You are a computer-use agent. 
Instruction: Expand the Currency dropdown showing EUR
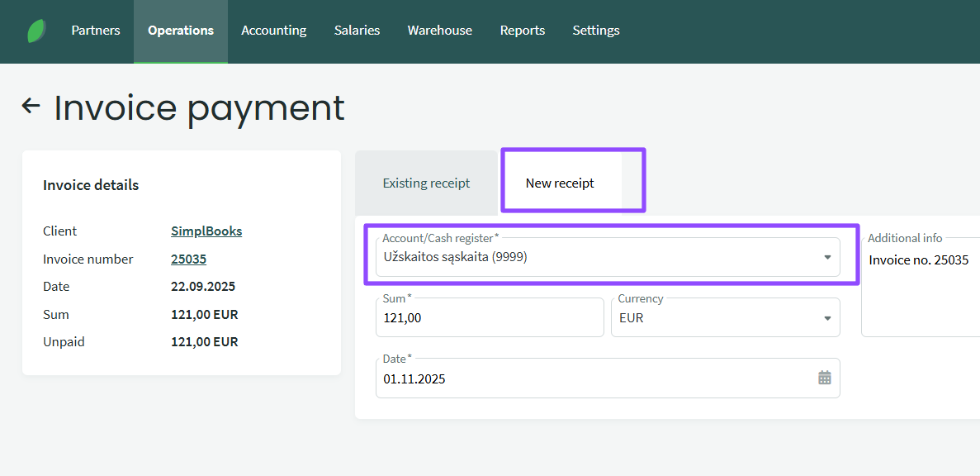[x=724, y=317]
